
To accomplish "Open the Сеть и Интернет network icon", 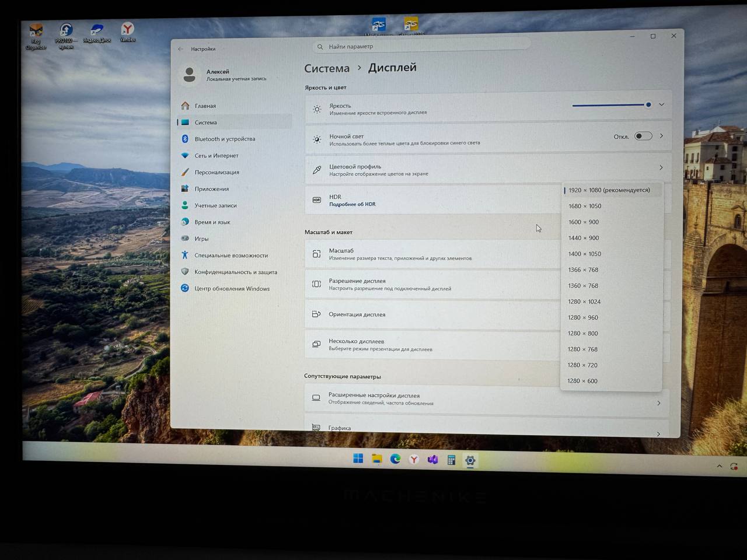I will [x=185, y=156].
